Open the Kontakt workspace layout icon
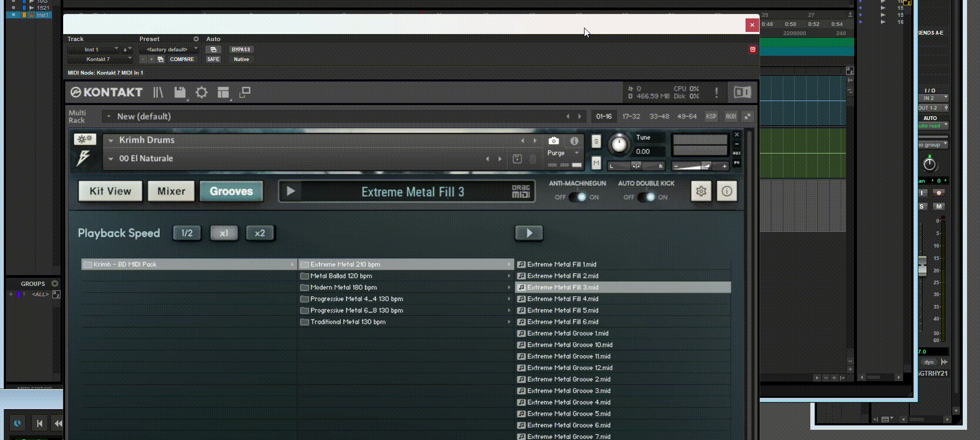980x440 pixels. 223,92
